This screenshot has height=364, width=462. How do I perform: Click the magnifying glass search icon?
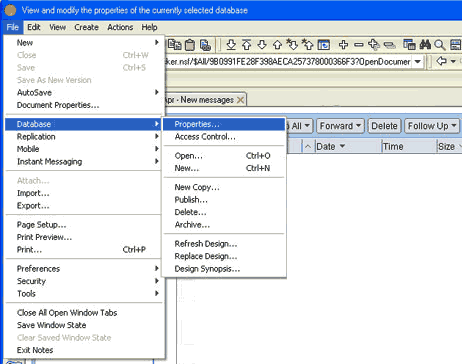click(x=440, y=45)
